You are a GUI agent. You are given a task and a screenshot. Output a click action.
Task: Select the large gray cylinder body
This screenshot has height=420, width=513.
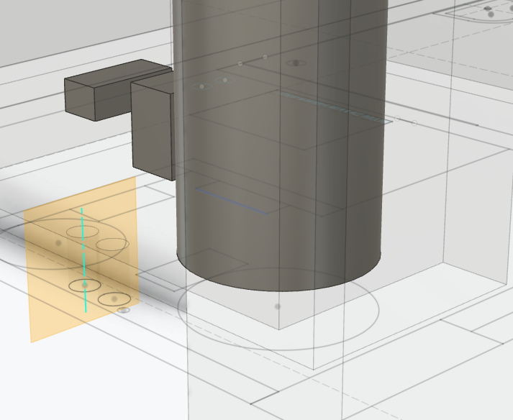pyautogui.click(x=281, y=145)
